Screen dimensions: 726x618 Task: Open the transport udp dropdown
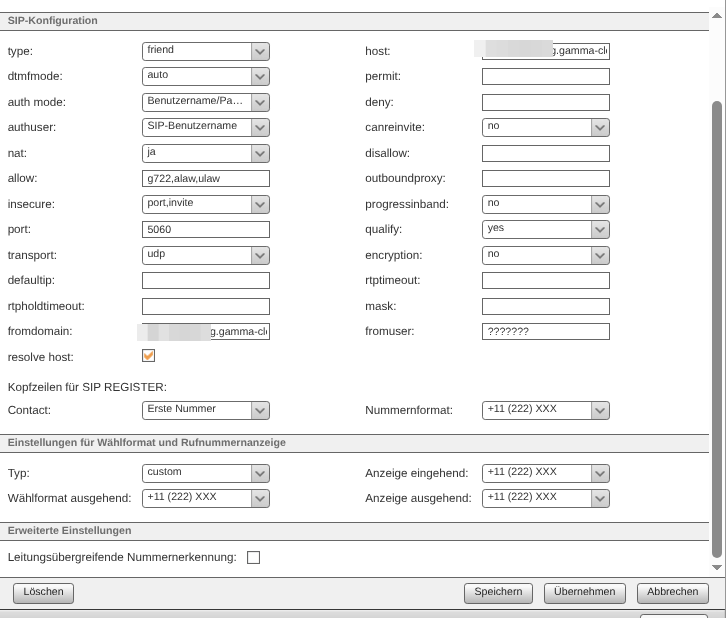click(x=206, y=255)
